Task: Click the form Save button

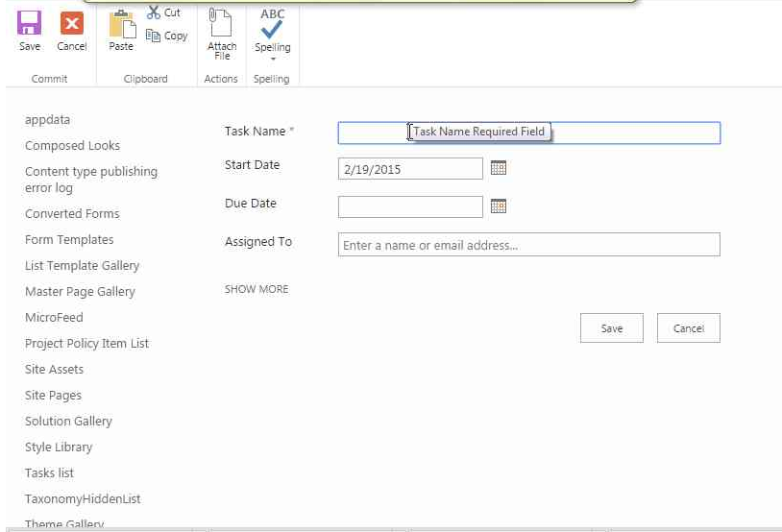Action: (612, 328)
